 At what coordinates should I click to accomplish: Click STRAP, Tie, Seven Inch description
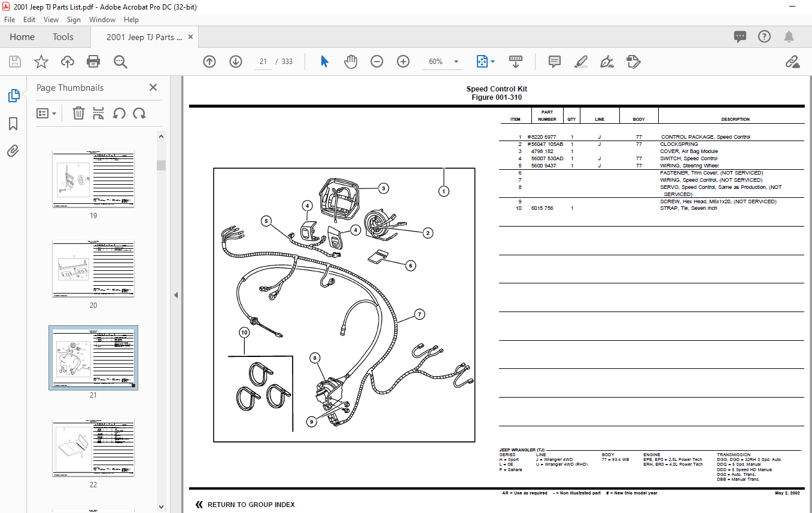(x=689, y=208)
